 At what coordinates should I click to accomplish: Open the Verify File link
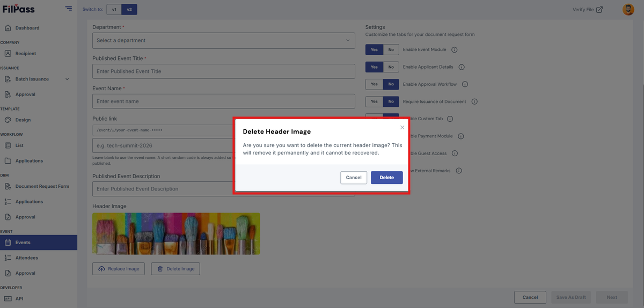tap(588, 9)
